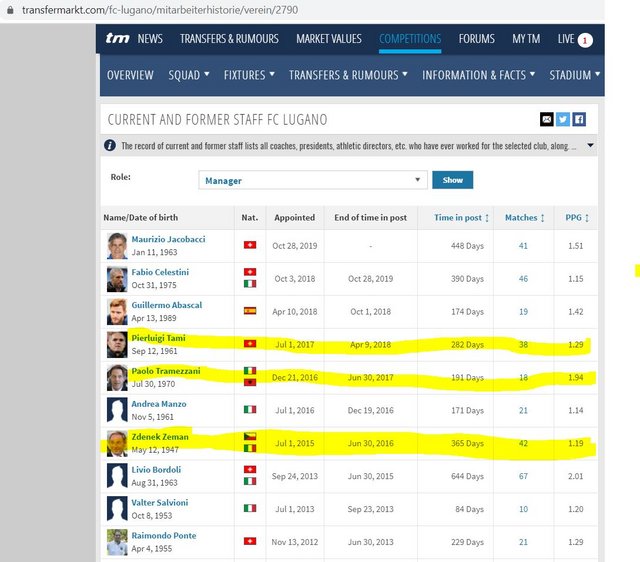
Task: Open the Fixtures submenu
Action: click(x=249, y=75)
